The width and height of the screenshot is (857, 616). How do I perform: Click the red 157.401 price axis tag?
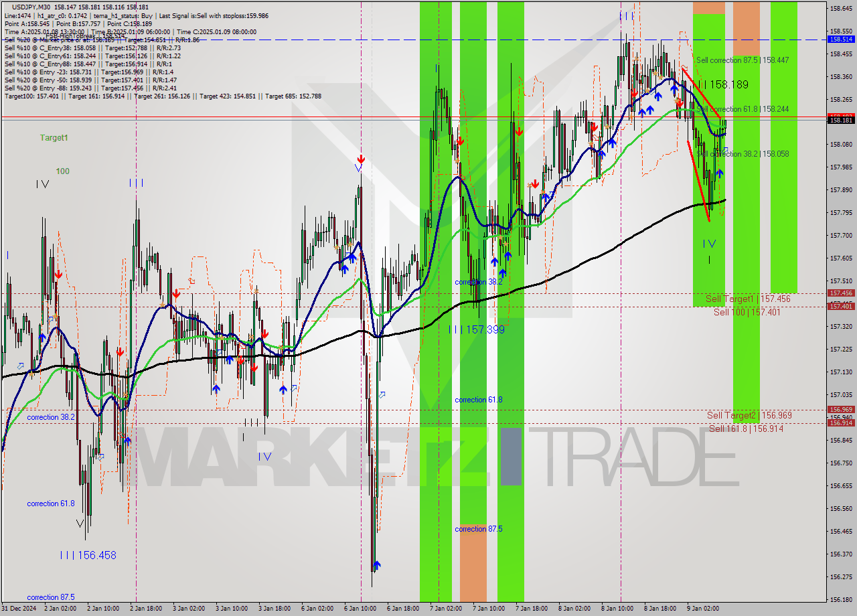pos(841,307)
